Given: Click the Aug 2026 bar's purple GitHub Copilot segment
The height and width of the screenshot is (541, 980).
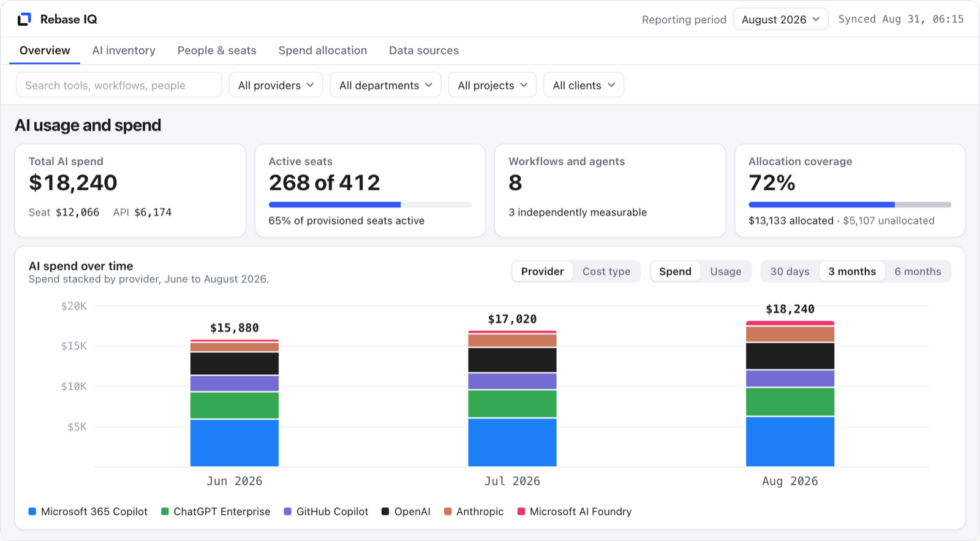Looking at the screenshot, I should tap(790, 378).
